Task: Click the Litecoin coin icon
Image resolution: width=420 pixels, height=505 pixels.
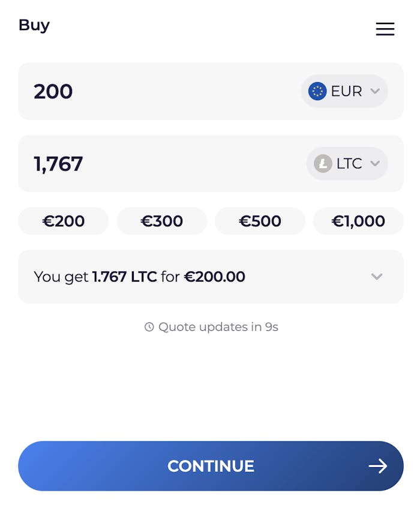Action: pyautogui.click(x=323, y=163)
